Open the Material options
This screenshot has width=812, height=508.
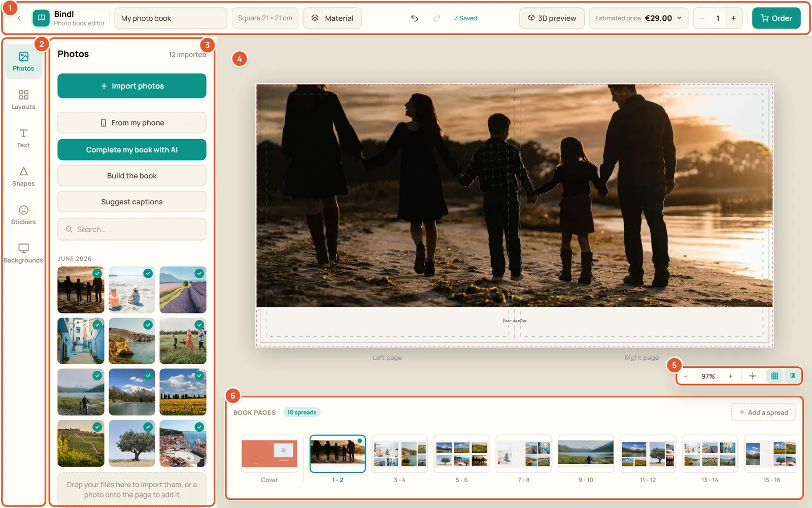pos(332,18)
